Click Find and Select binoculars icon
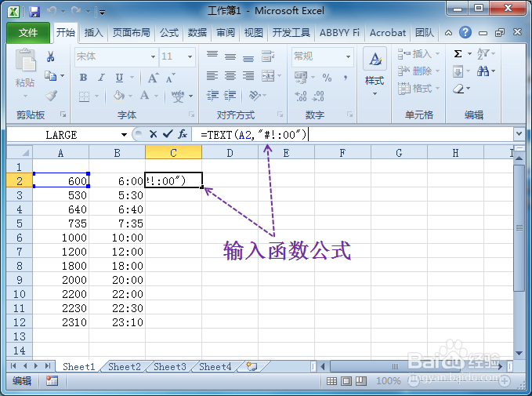 (483, 71)
